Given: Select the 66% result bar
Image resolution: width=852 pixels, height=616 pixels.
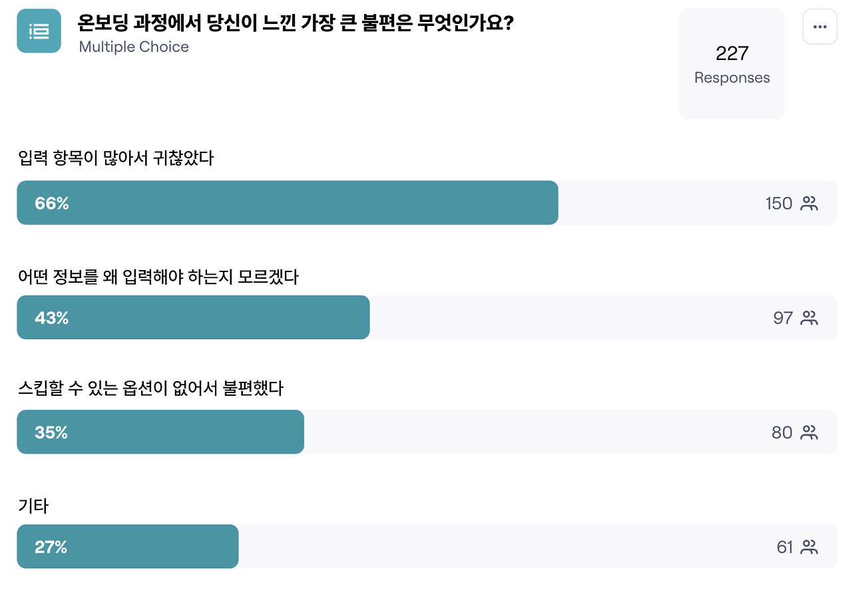Looking at the screenshot, I should (288, 203).
